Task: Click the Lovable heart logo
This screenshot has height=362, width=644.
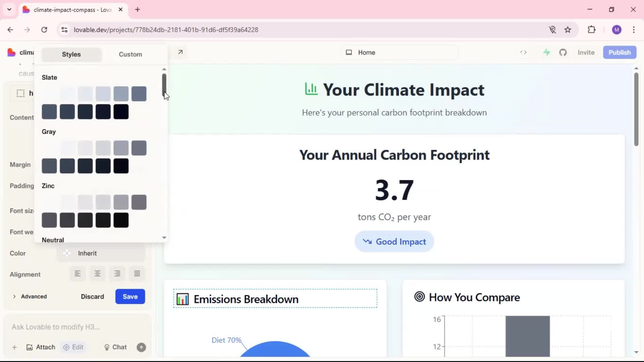Action: coord(11,52)
